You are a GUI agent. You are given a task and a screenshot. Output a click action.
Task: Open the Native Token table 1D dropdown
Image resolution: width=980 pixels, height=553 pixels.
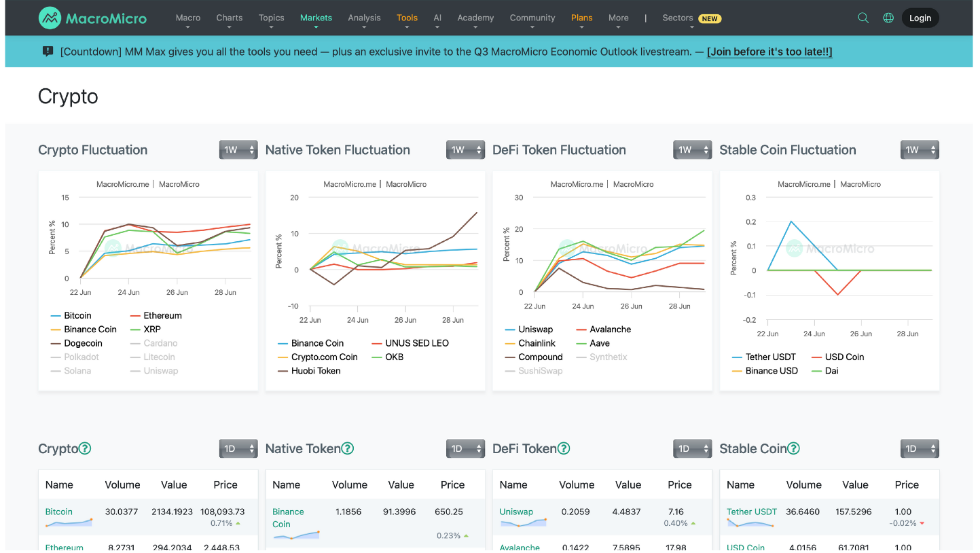465,448
